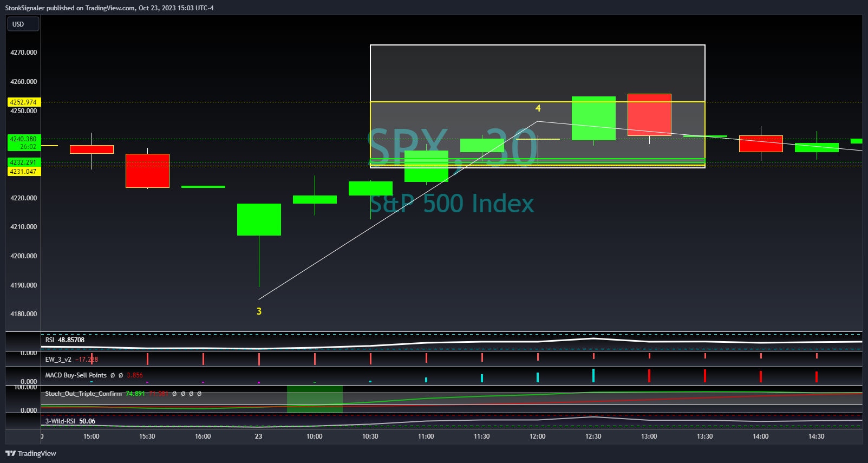Select the yellow 4231.047 price label

click(24, 172)
